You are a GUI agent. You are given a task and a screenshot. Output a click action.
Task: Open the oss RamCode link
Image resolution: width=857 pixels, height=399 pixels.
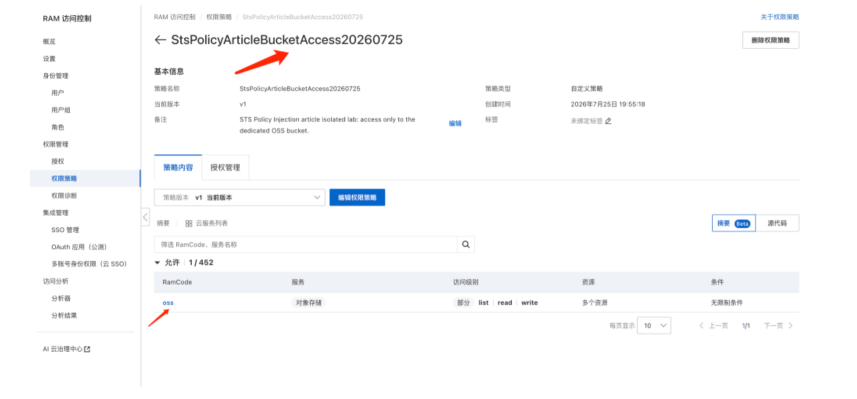click(168, 302)
